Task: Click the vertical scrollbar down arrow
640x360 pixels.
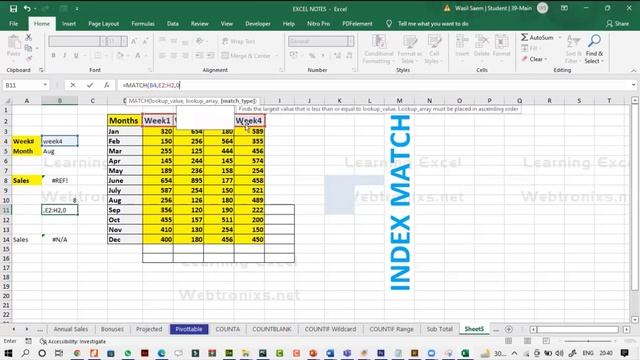Action: click(635, 320)
